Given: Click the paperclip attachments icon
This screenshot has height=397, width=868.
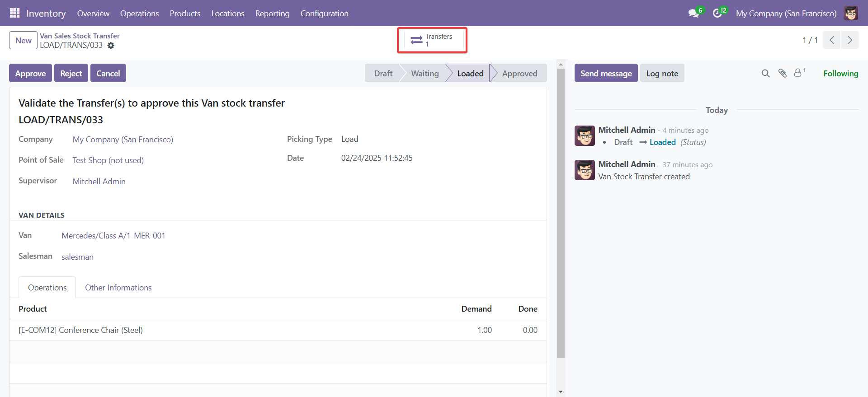Looking at the screenshot, I should (x=783, y=73).
